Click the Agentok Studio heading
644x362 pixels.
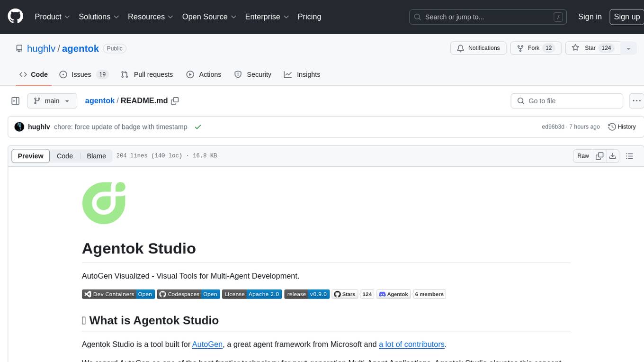tap(139, 248)
